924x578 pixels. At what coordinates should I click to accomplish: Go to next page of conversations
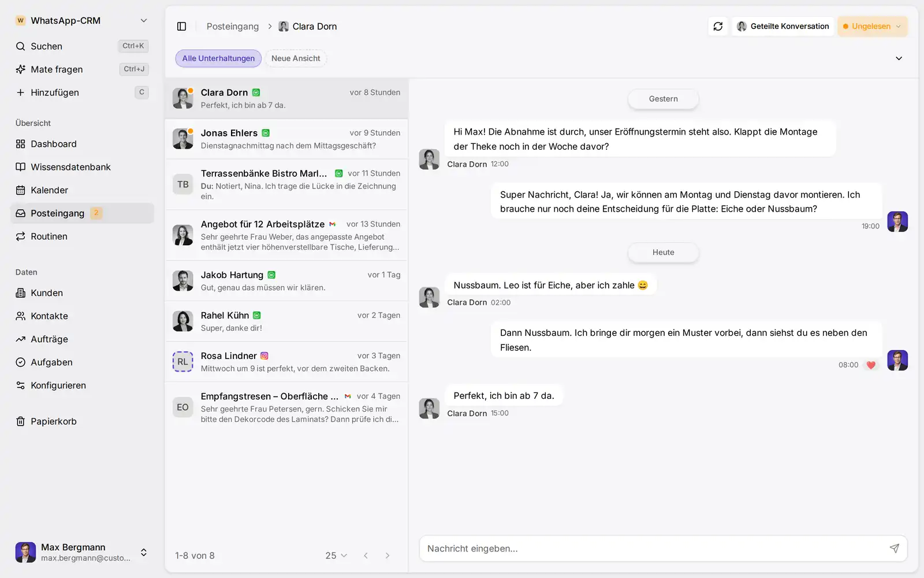388,555
